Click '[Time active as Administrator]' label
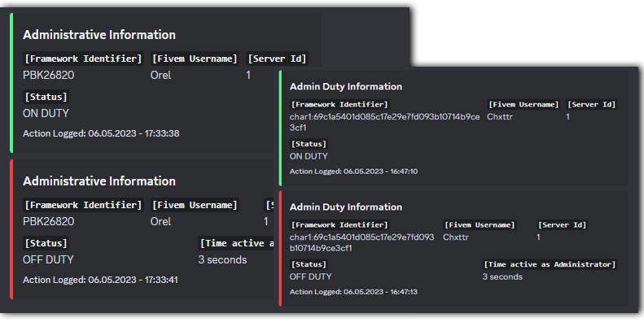The width and height of the screenshot is (644, 322). 550,264
